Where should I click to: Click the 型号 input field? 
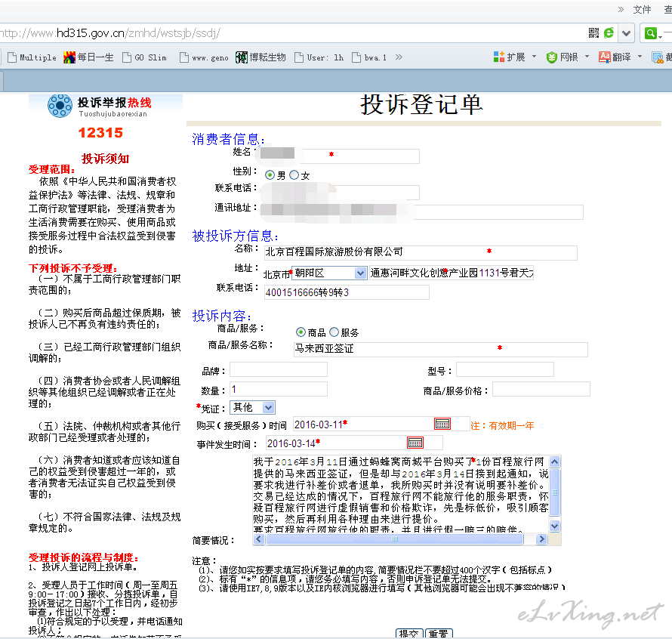click(x=505, y=369)
